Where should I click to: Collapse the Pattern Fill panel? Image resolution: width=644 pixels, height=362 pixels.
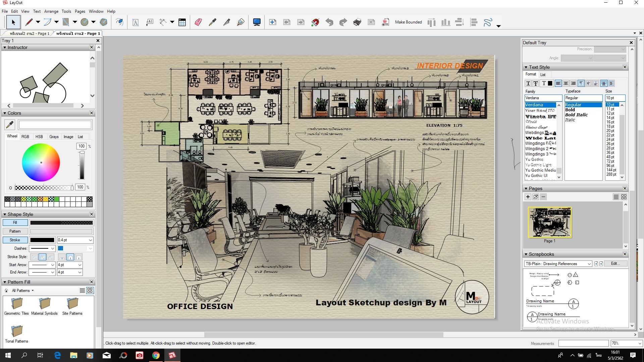(x=5, y=282)
